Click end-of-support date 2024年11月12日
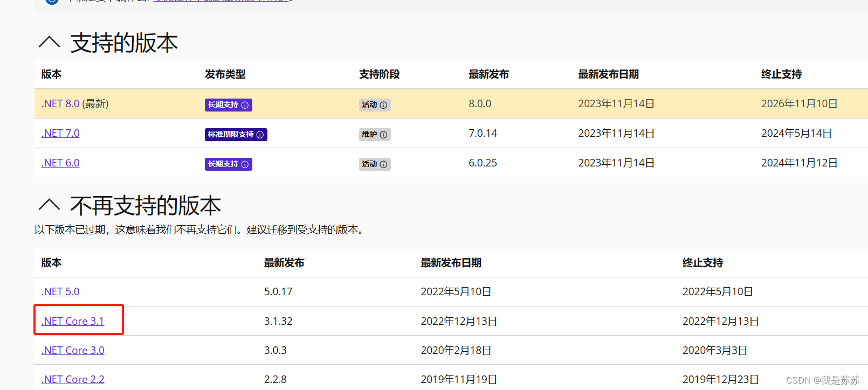This screenshot has height=390, width=868. 800,163
